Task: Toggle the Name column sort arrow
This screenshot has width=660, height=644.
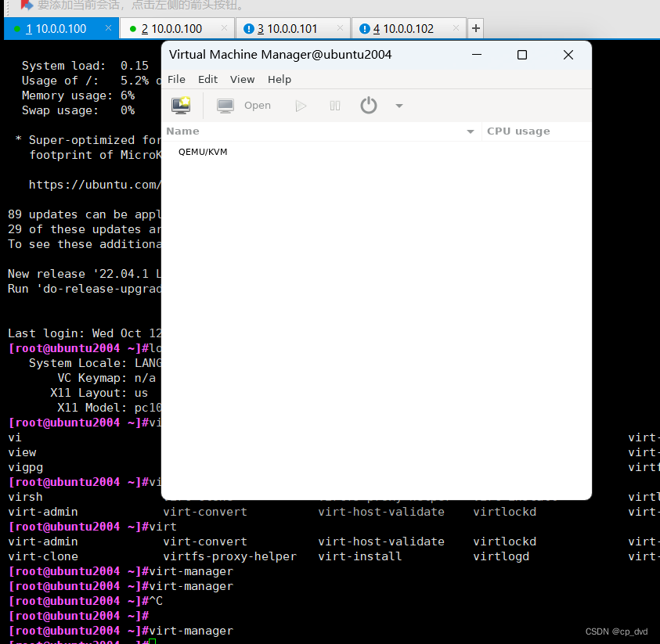Action: 471,131
